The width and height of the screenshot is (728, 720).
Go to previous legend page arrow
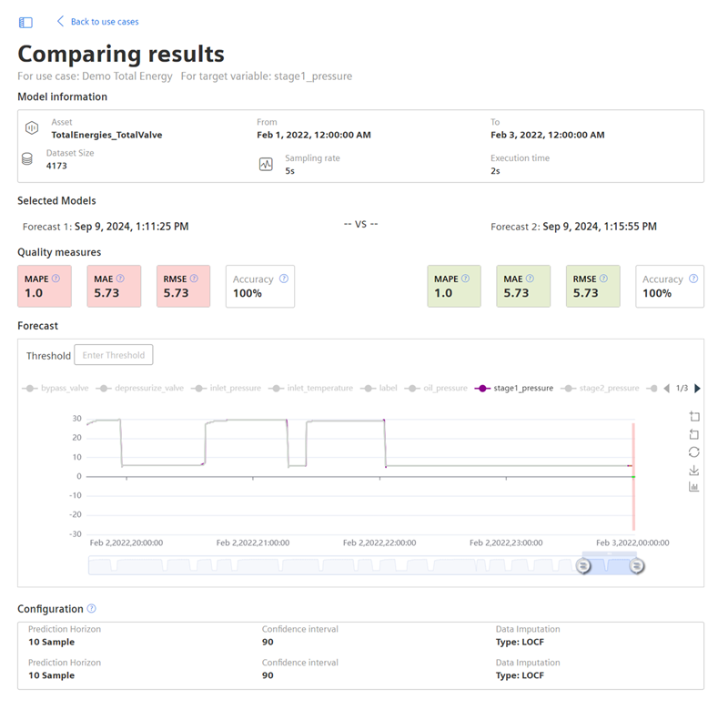tap(667, 389)
